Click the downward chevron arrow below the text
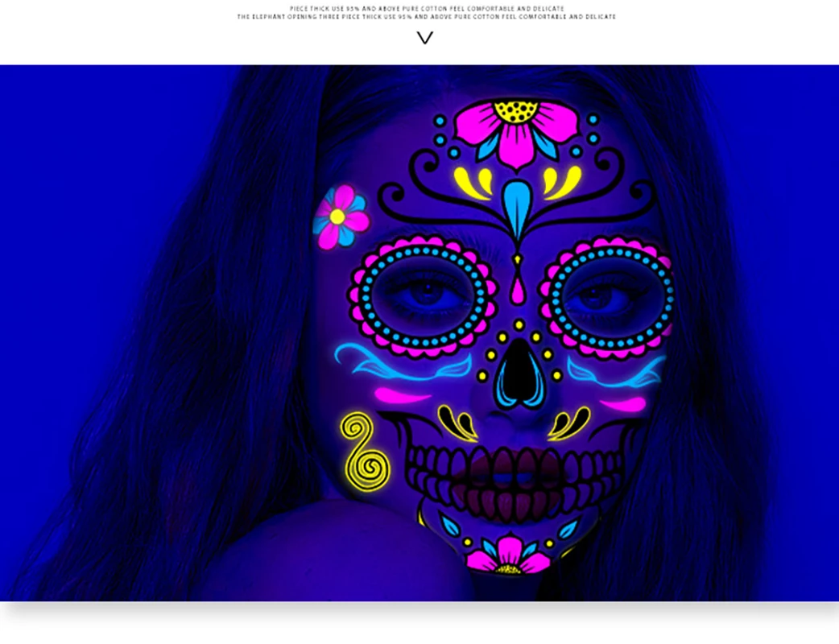The image size is (839, 644). tap(425, 38)
